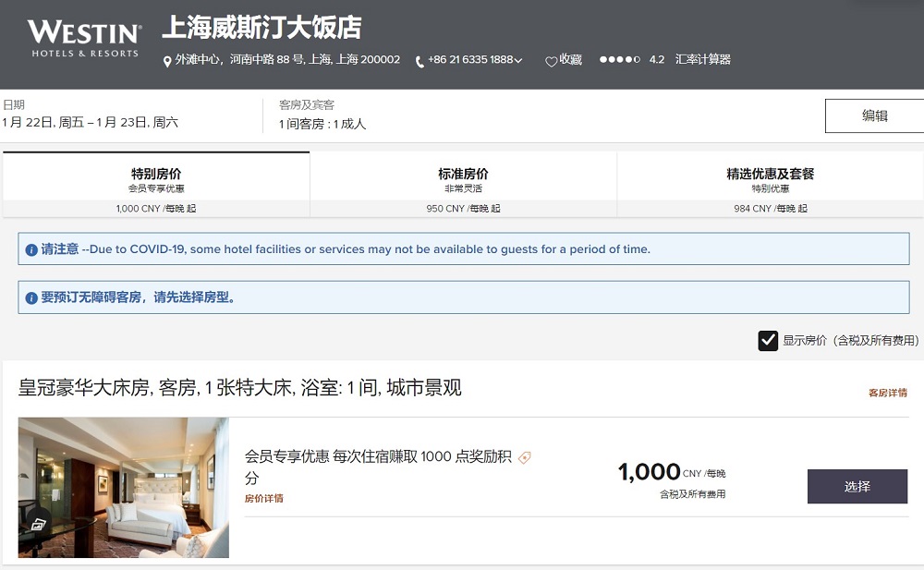Image resolution: width=924 pixels, height=570 pixels.
Task: Click the 日期 label
Action: [x=14, y=104]
